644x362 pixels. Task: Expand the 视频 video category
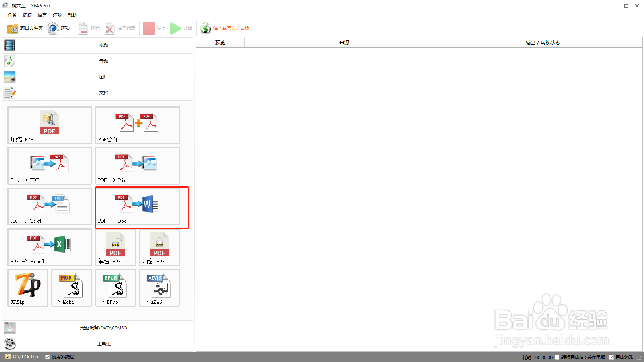[98, 45]
